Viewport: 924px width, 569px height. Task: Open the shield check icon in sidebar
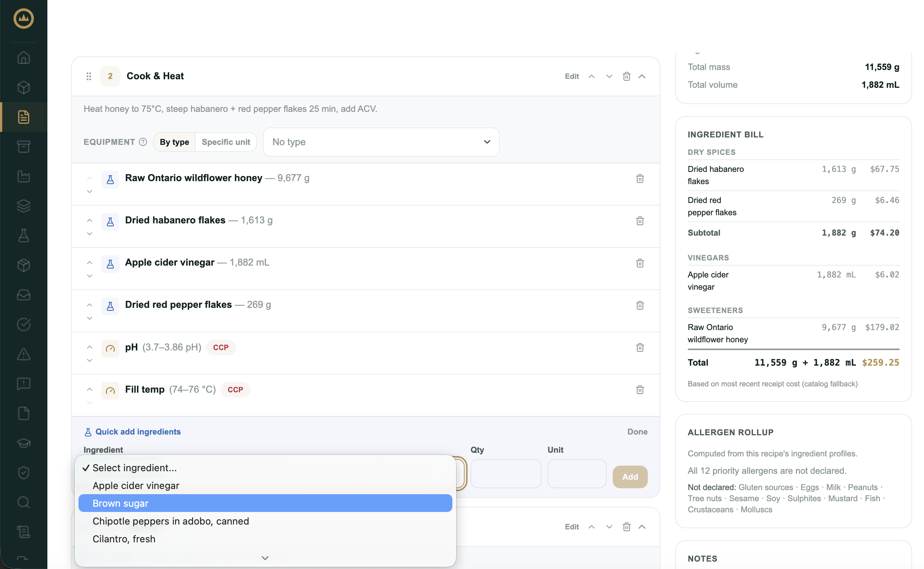24,473
